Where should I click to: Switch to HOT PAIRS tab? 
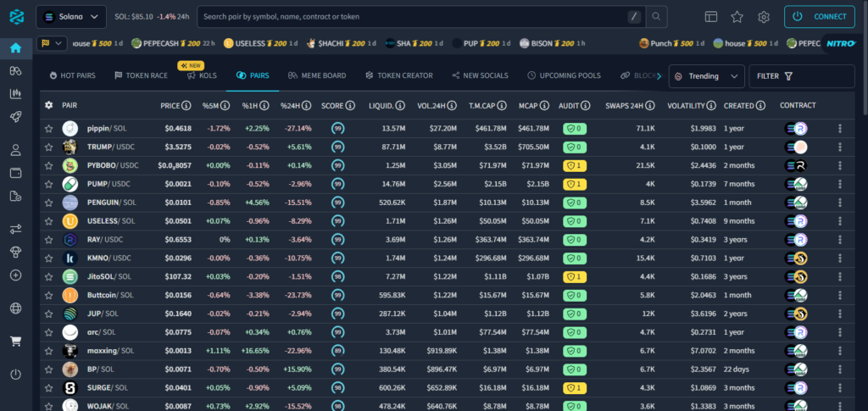click(x=73, y=75)
